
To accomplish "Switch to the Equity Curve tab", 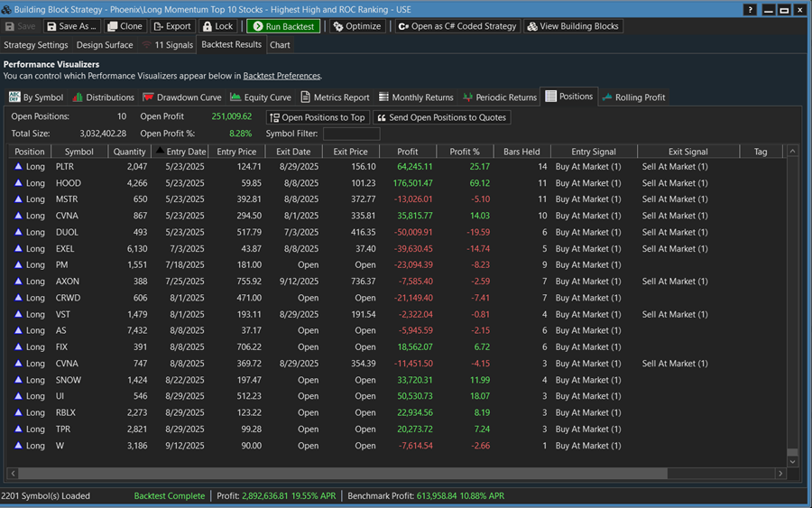I will (x=261, y=97).
